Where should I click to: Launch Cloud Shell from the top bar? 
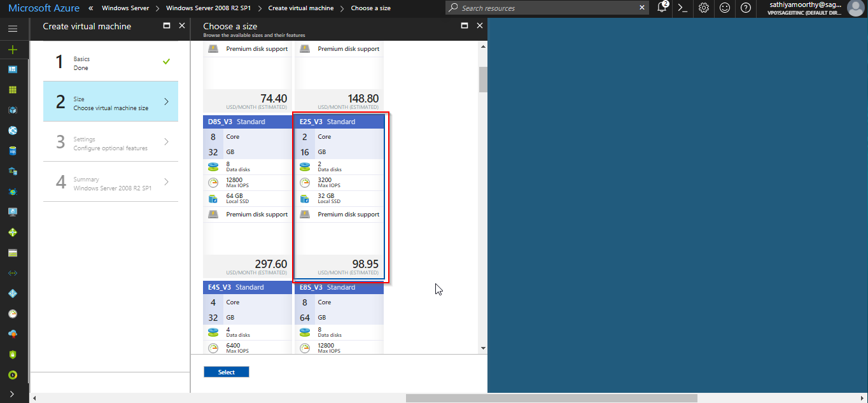tap(682, 8)
